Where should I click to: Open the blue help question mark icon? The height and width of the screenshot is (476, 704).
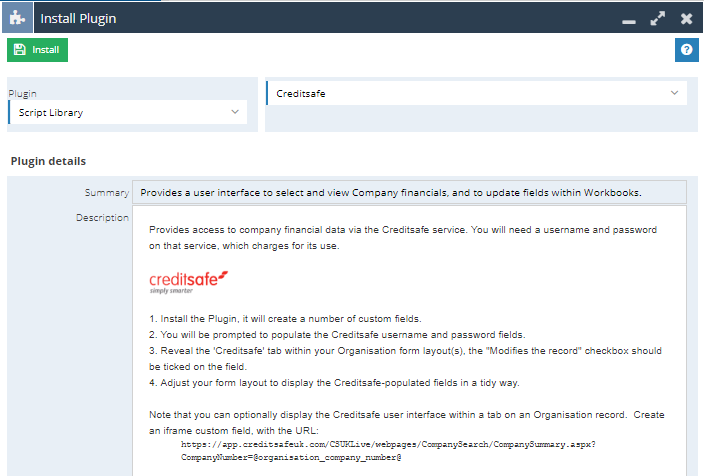point(686,50)
